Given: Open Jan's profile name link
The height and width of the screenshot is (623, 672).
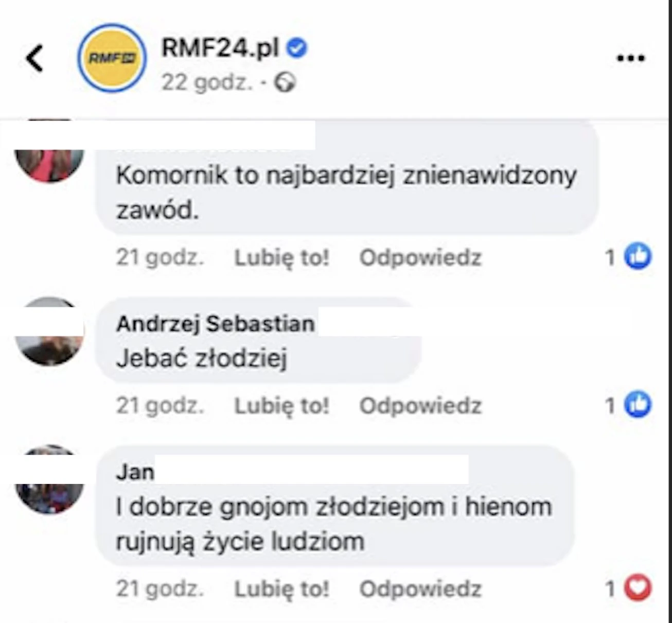Looking at the screenshot, I should 135,472.
